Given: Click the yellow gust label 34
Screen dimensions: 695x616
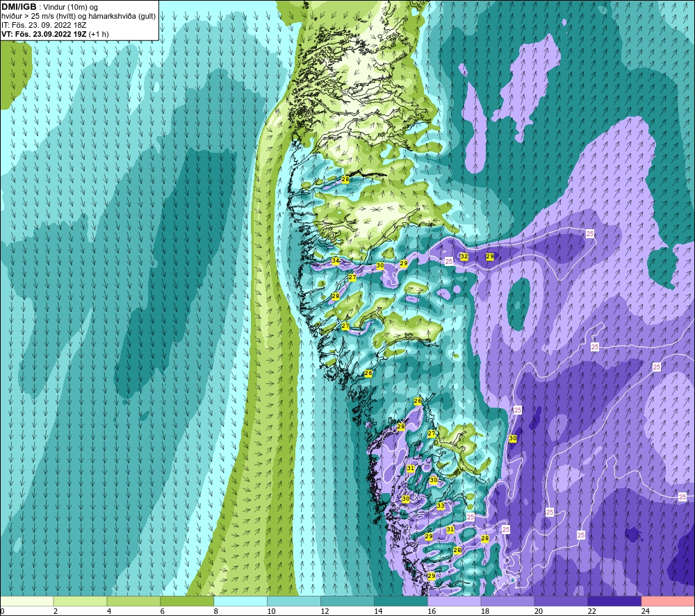Looking at the screenshot, I should (x=336, y=261).
